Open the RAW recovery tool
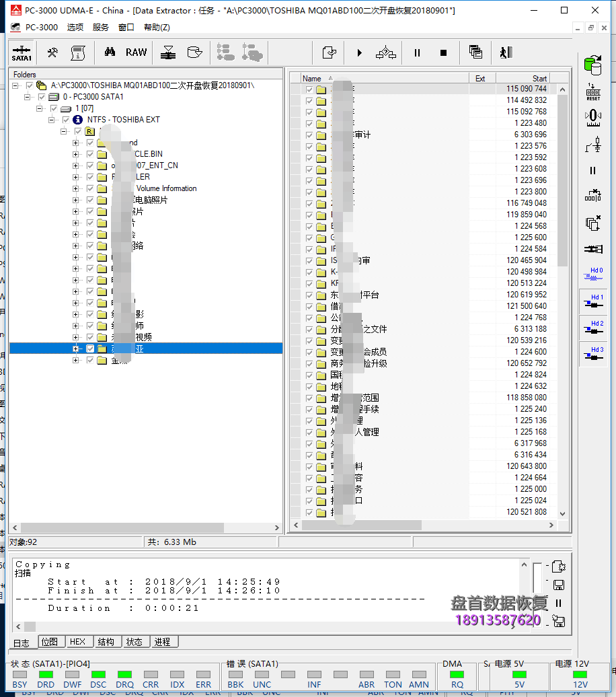Image resolution: width=616 pixels, height=697 pixels. coord(136,52)
